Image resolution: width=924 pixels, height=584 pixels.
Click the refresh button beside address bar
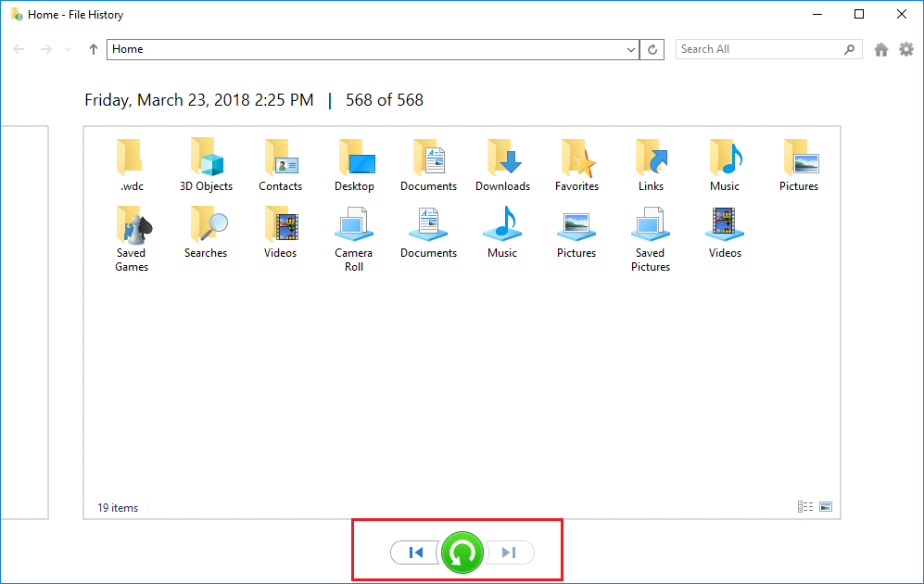(x=653, y=49)
